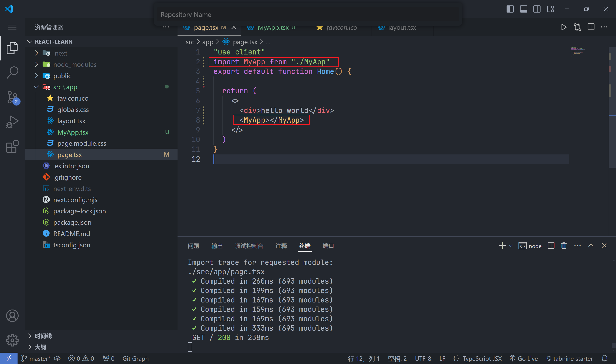The image size is (616, 364).
Task: Split the editor to the right
Action: 591,27
